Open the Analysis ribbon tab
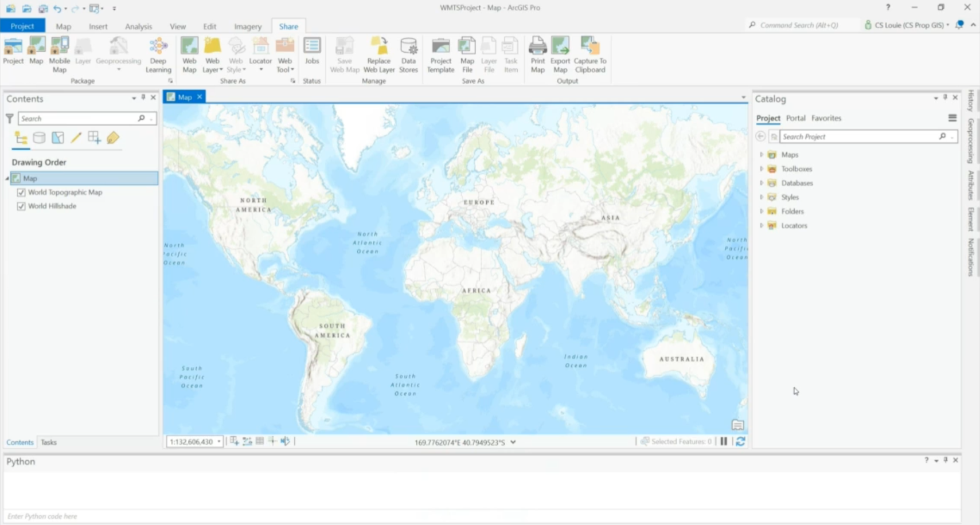Screen dimensions: 980x525 [138, 26]
